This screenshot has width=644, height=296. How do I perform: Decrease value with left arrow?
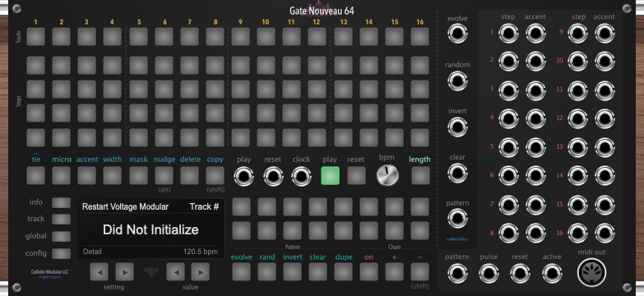(175, 272)
